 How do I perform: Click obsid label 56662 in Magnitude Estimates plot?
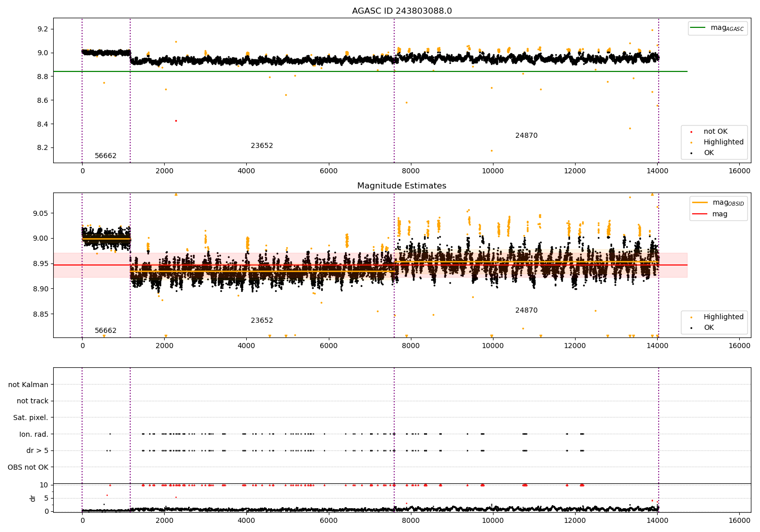click(x=105, y=331)
